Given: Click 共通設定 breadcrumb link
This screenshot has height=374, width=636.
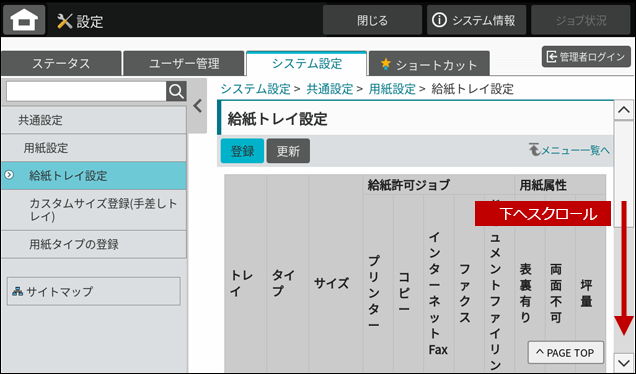Looking at the screenshot, I should [x=330, y=89].
